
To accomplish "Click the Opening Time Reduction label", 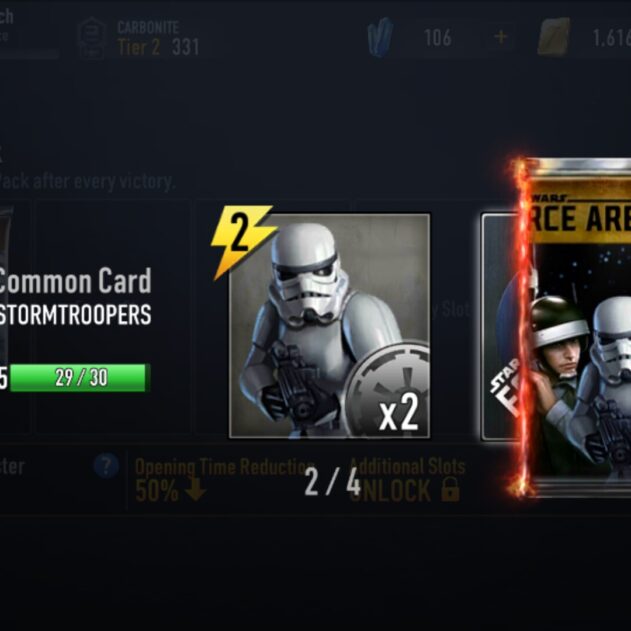I will (x=225, y=467).
